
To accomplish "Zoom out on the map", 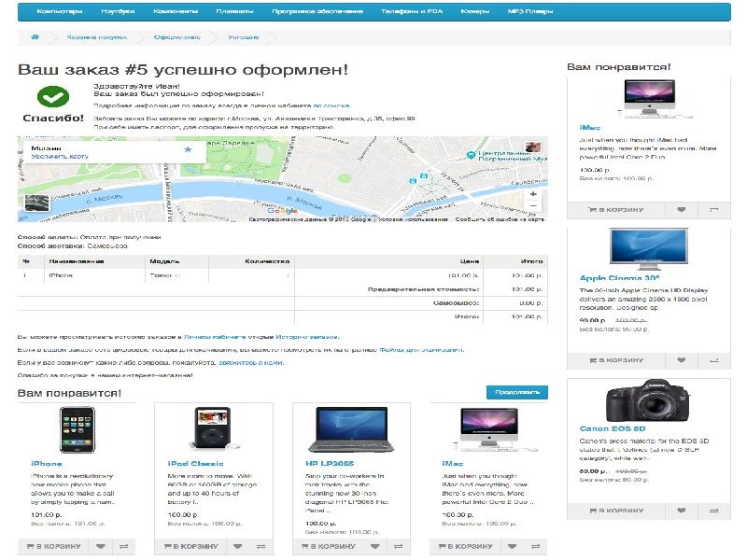I will coord(533,205).
